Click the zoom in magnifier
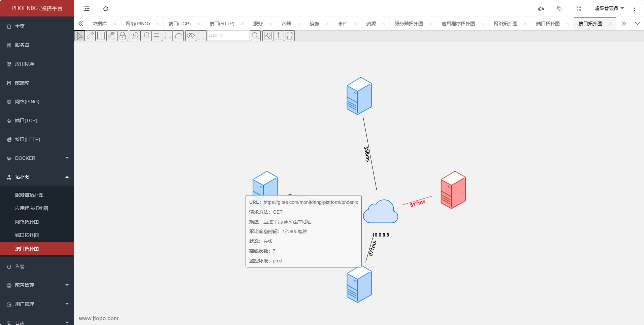 135,36
